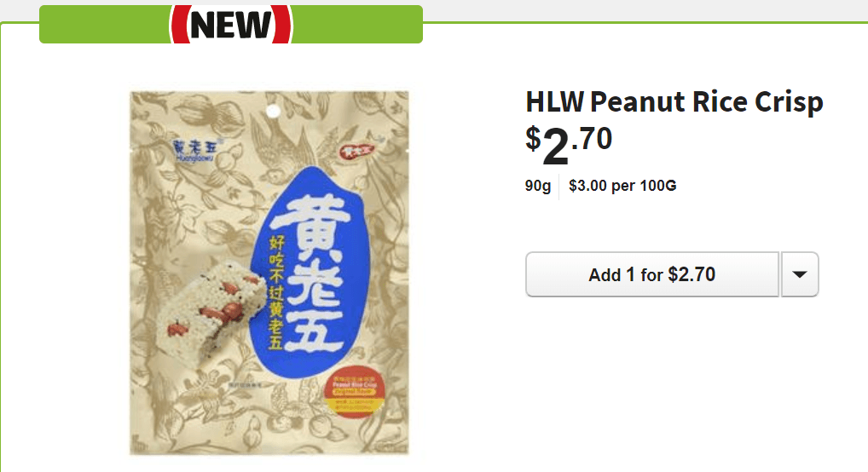
Task: Click the green banner right of NEW
Action: coord(357,25)
